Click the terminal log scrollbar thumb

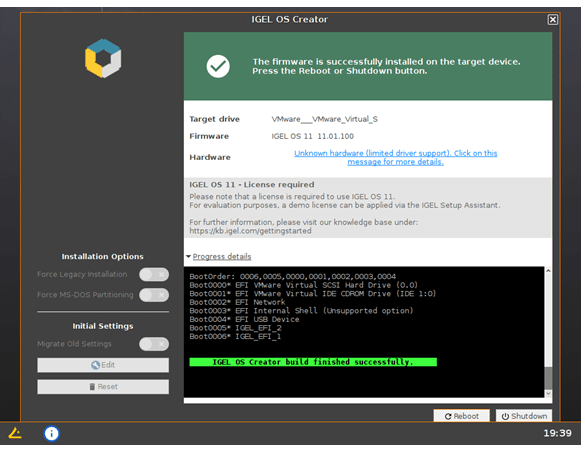[x=548, y=378]
